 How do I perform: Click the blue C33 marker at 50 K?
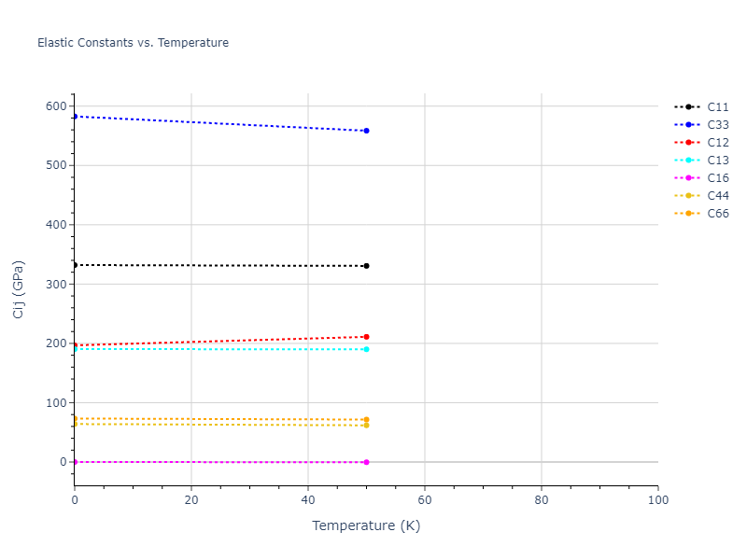366,131
